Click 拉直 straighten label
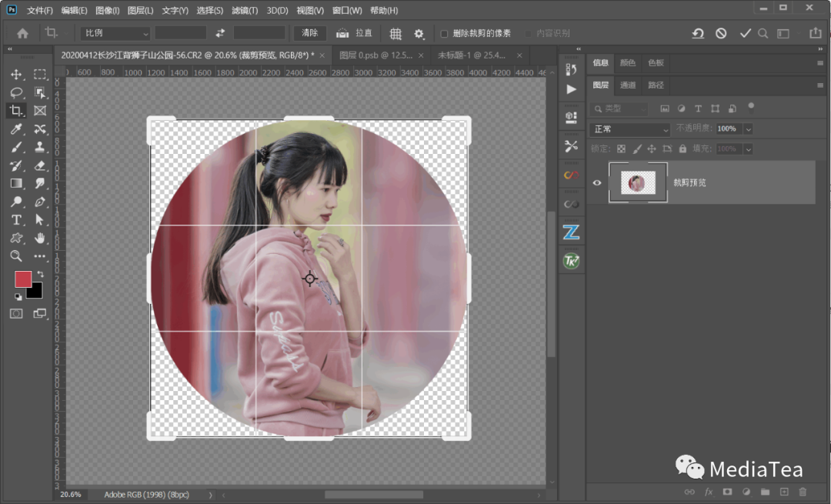The height and width of the screenshot is (504, 831). tap(363, 33)
